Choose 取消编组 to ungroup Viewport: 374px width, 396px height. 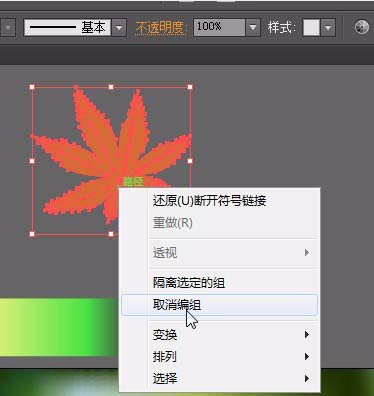(219, 305)
